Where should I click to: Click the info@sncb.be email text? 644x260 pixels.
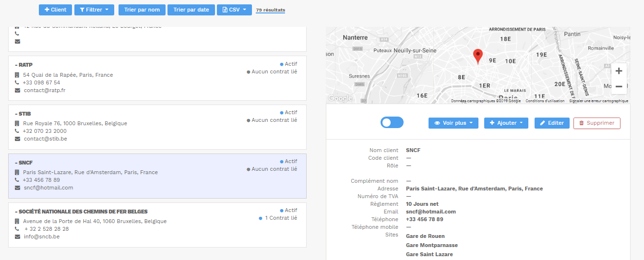pyautogui.click(x=42, y=236)
